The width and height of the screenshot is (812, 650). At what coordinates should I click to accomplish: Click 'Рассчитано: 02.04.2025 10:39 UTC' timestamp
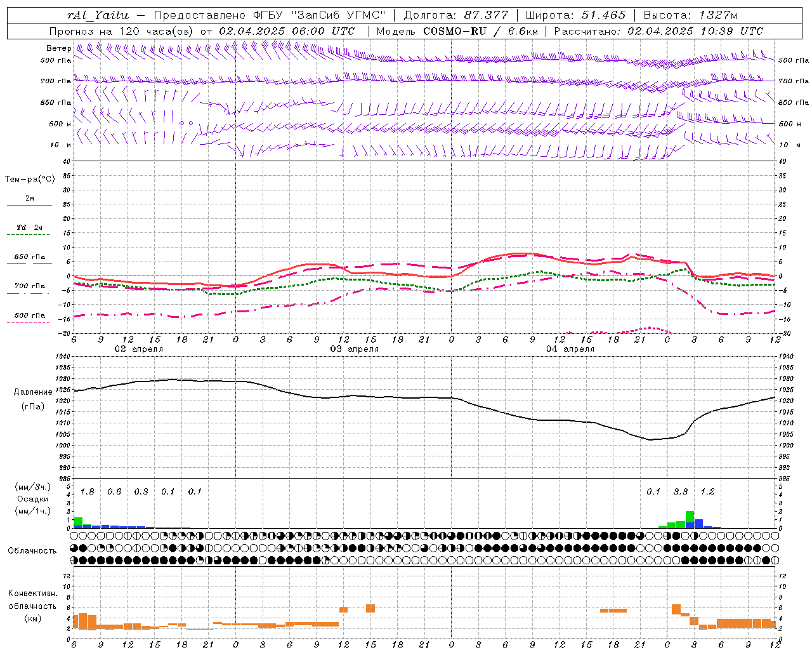click(x=658, y=31)
